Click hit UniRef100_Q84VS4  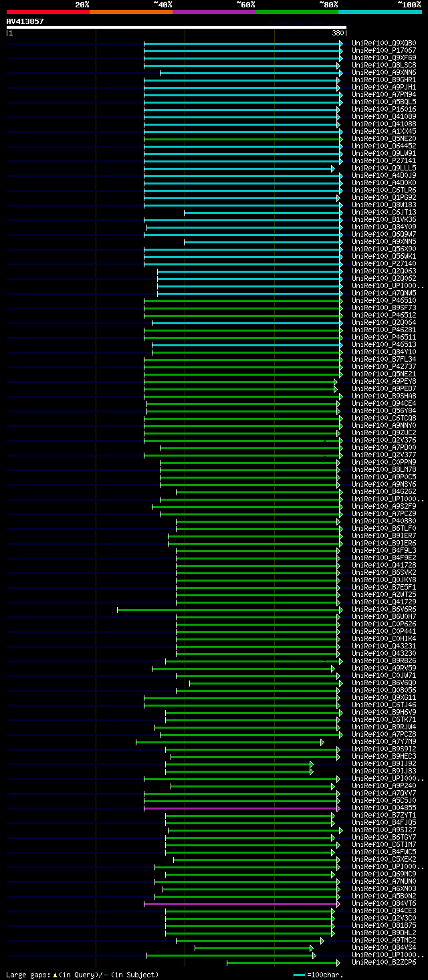coord(384,947)
